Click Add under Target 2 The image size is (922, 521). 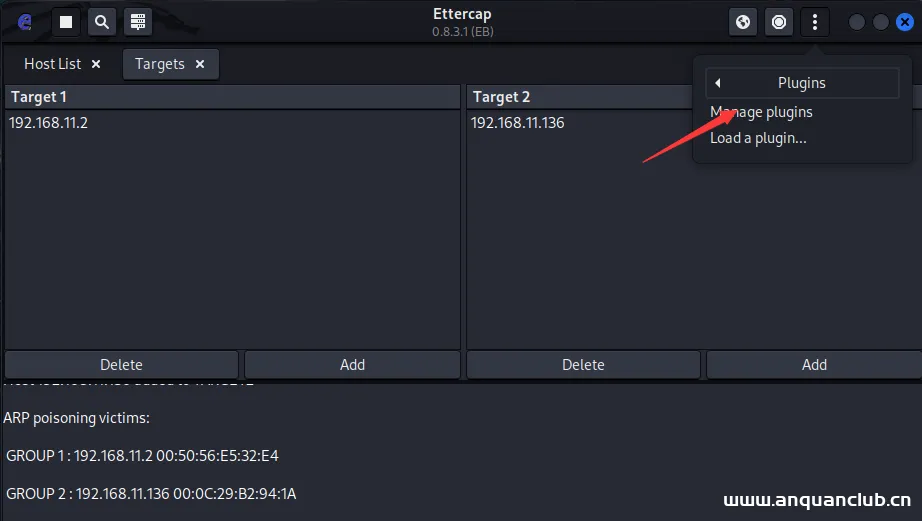point(814,364)
